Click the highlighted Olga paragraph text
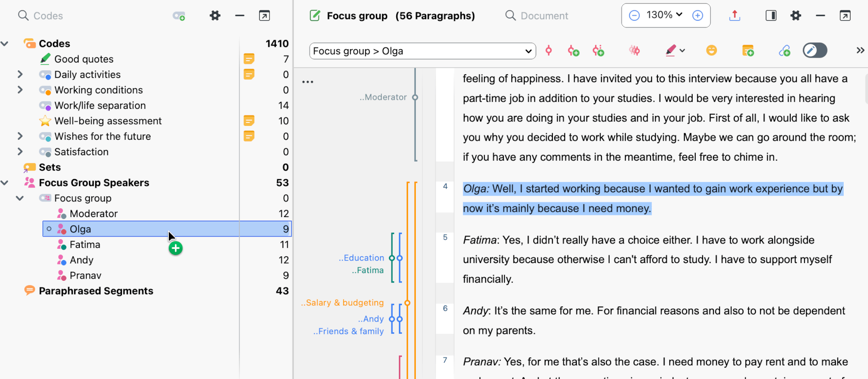The width and height of the screenshot is (868, 379). [x=653, y=198]
